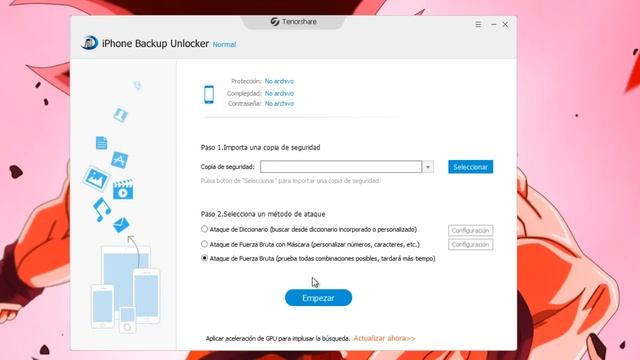
Task: Click the Paso 1 heading text
Action: (260, 147)
